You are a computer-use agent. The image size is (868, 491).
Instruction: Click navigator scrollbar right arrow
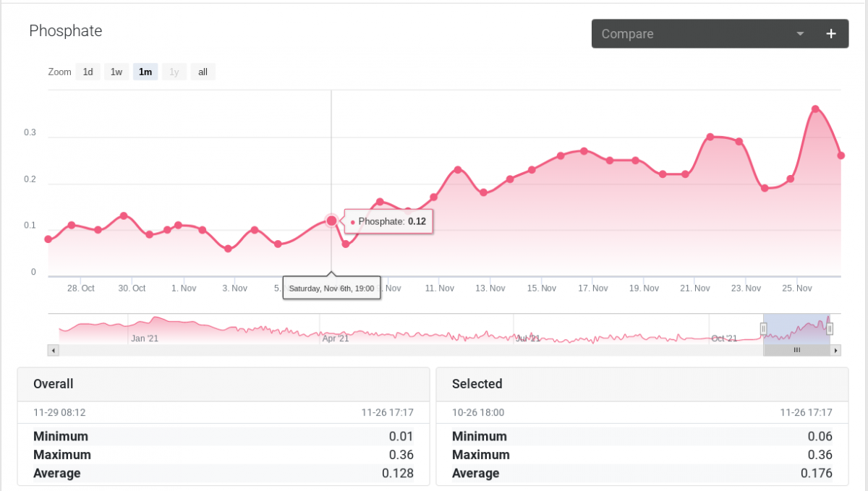836,350
